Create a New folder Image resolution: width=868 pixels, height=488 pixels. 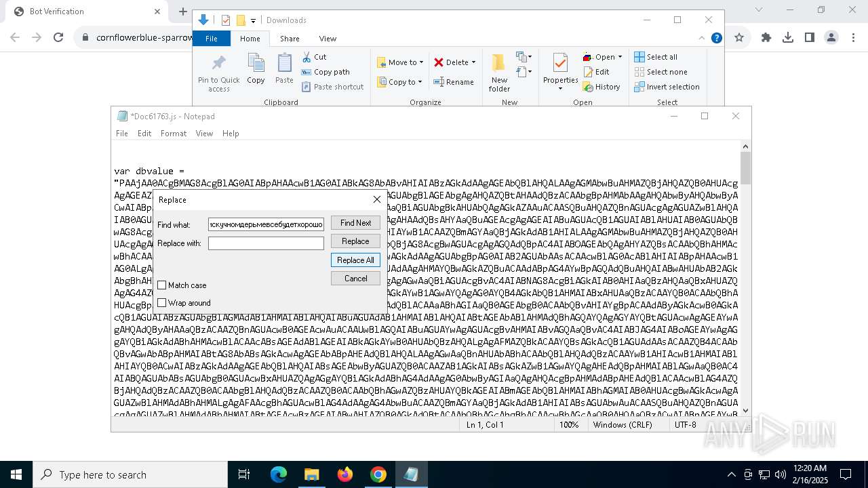tap(499, 73)
